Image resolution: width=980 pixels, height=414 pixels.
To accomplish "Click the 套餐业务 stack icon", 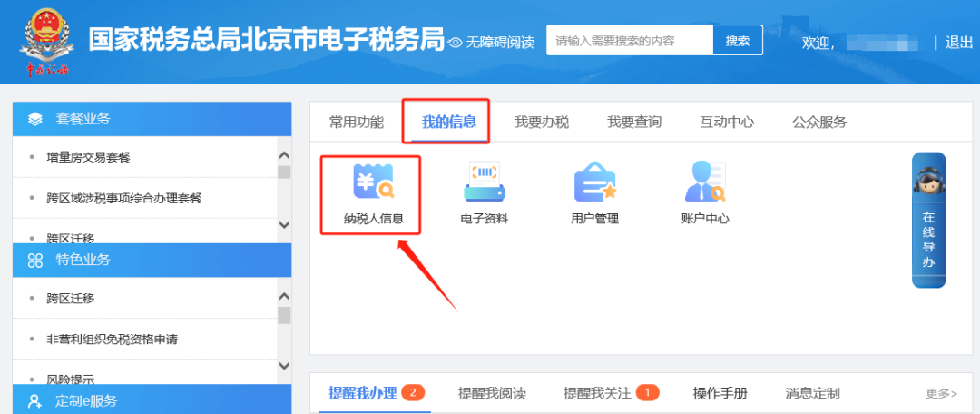I will coord(35,119).
